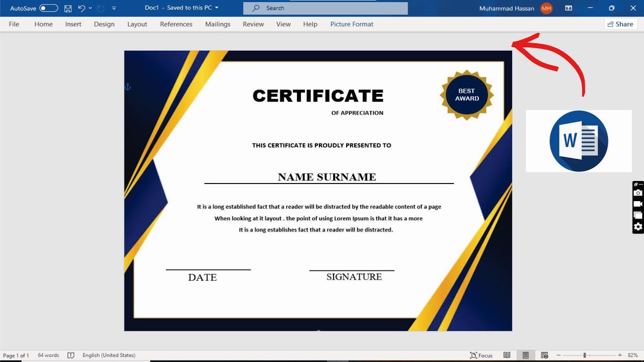Open Ribbon Display Options icon
Viewport: 644px width, 362px height.
click(x=569, y=8)
